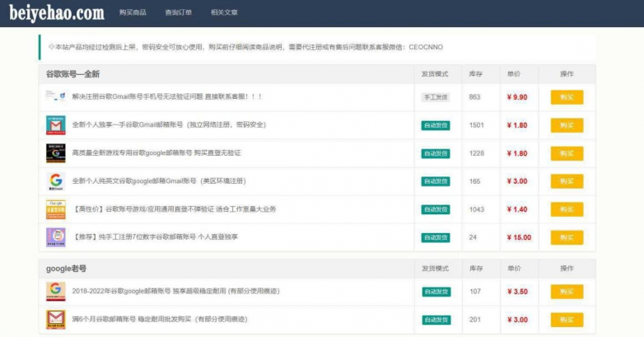Click the 手工发货 tag in the first row

(436, 97)
